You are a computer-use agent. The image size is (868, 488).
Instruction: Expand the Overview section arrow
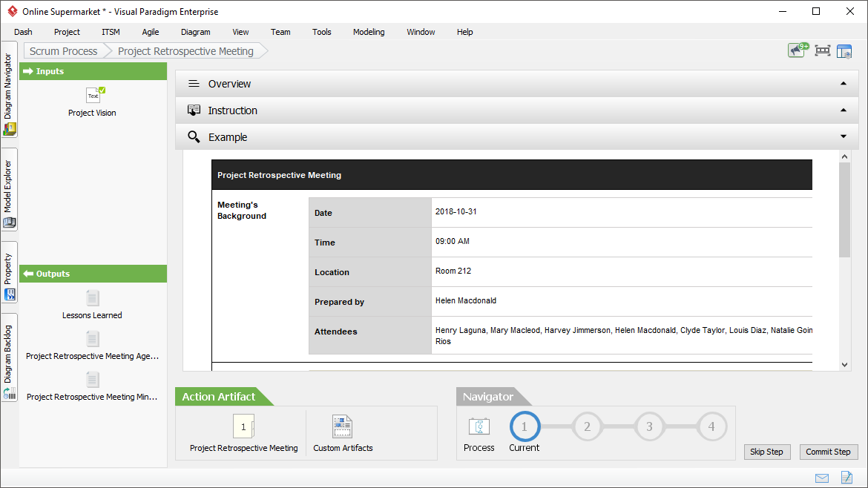tap(844, 84)
